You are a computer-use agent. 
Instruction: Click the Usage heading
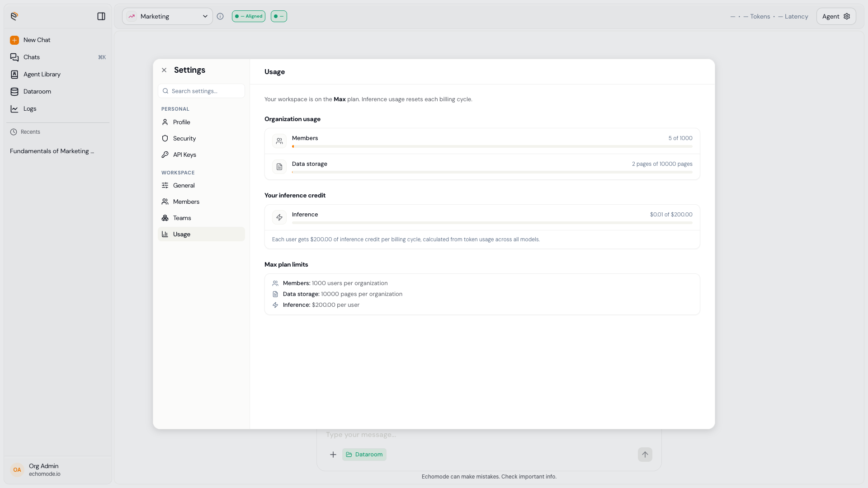point(274,72)
